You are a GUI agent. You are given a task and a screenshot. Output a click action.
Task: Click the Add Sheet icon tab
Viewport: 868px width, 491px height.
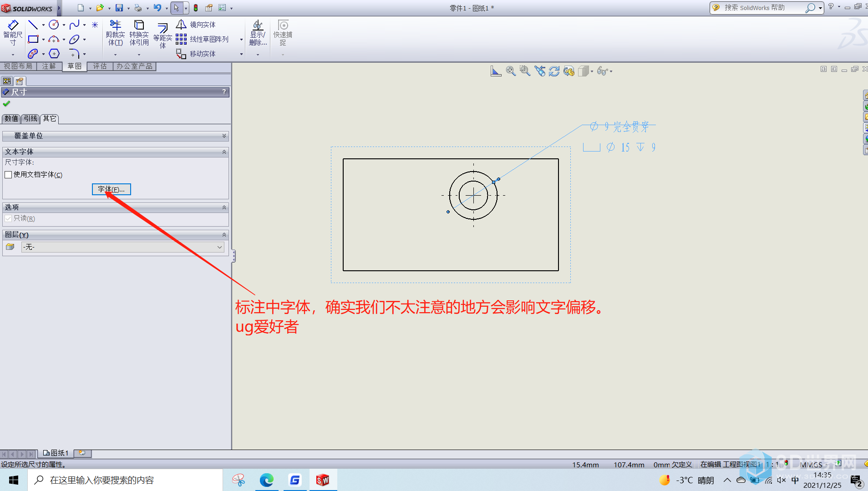pos(82,453)
